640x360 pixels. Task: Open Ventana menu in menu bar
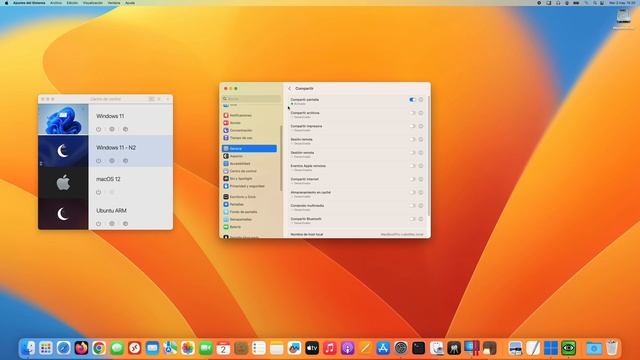click(114, 3)
